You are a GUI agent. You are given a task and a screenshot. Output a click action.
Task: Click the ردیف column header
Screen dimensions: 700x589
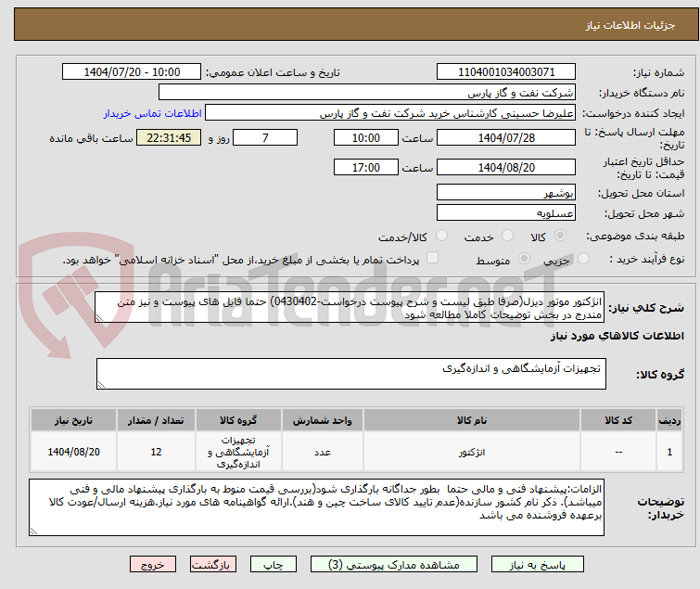669,420
